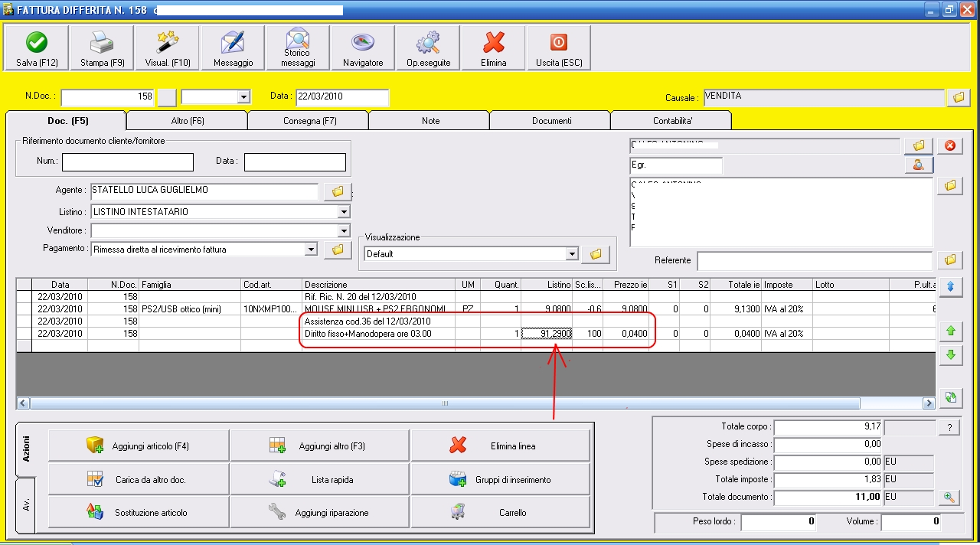Select the vertical Azioni tab

click(x=25, y=449)
